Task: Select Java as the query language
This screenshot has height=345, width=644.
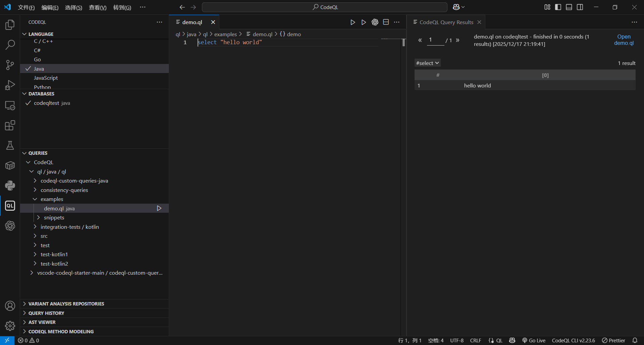Action: (39, 69)
